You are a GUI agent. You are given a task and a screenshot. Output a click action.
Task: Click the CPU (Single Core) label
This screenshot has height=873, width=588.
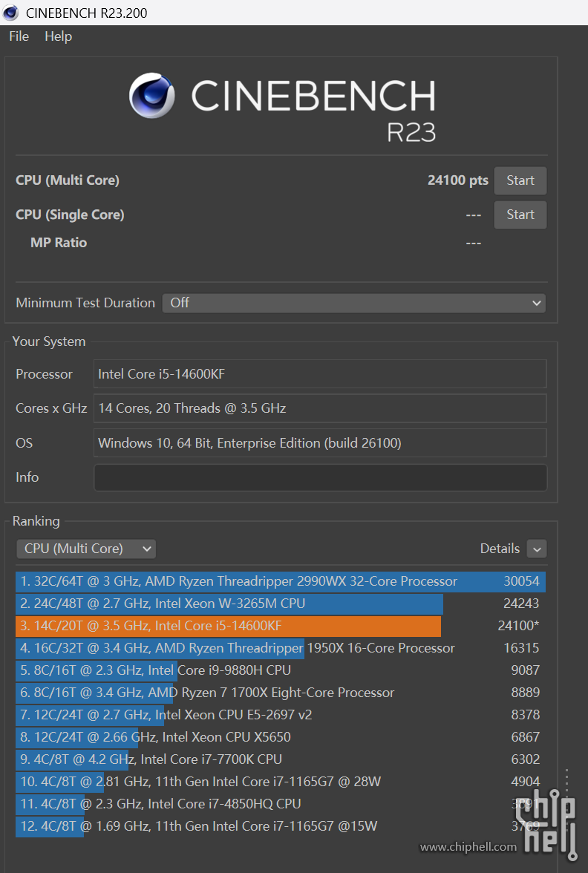click(70, 215)
